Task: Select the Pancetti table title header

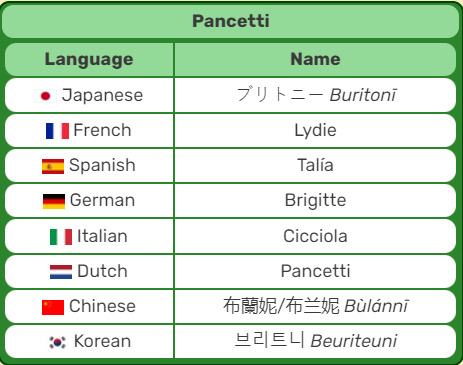Action: [x=231, y=21]
